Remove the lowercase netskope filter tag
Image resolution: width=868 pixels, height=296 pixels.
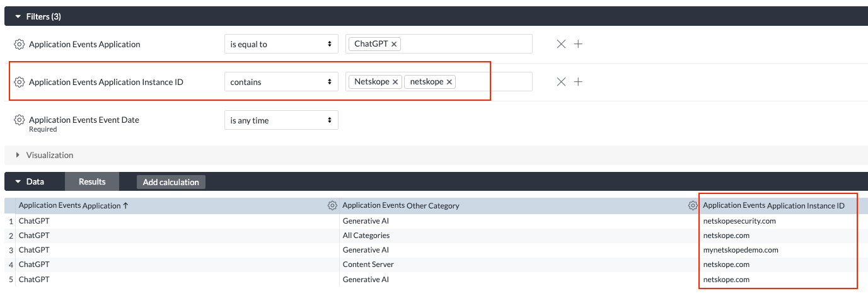point(449,82)
